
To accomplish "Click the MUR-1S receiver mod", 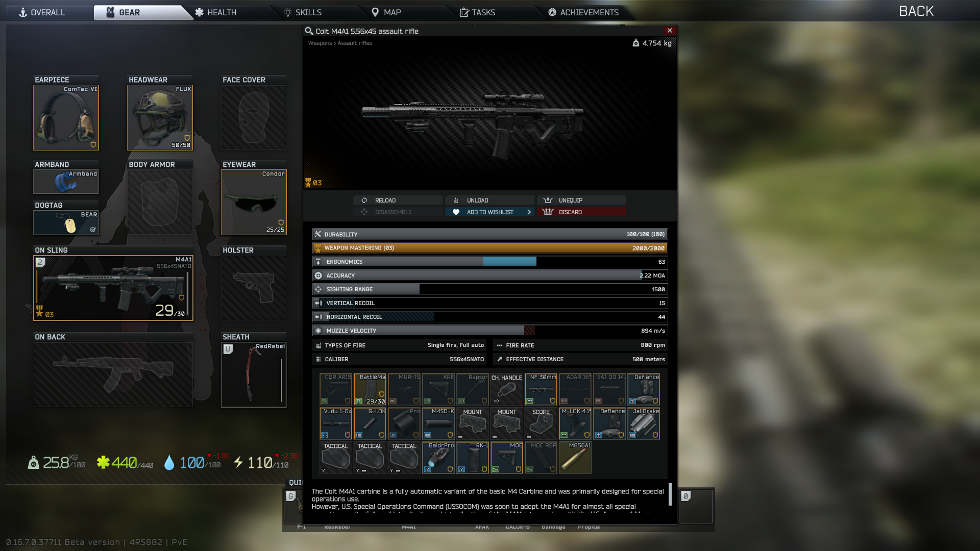I will [404, 389].
